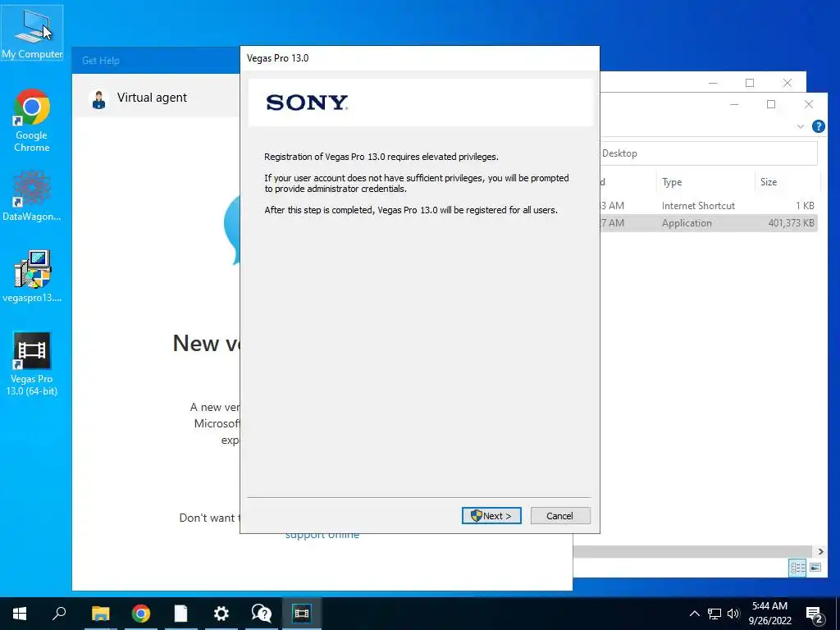
Task: Close the rear File Explorer window
Action: pos(787,83)
